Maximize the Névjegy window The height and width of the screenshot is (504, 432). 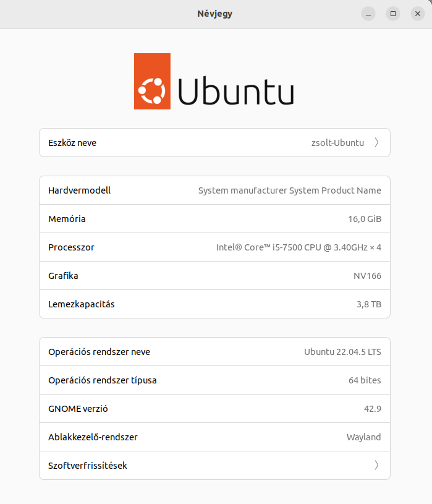click(x=393, y=14)
